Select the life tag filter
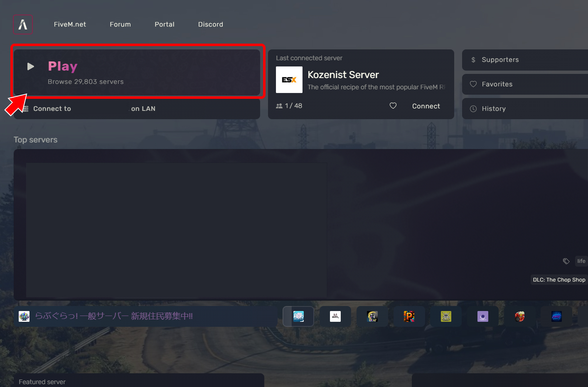This screenshot has width=588, height=387. 581,261
